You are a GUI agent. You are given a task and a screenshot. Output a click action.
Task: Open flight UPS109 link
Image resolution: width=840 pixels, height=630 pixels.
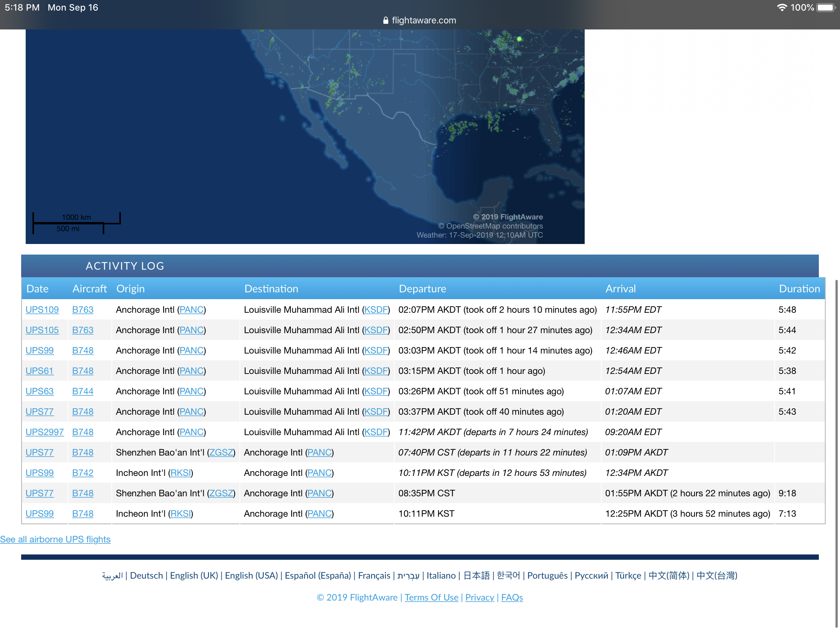(42, 310)
